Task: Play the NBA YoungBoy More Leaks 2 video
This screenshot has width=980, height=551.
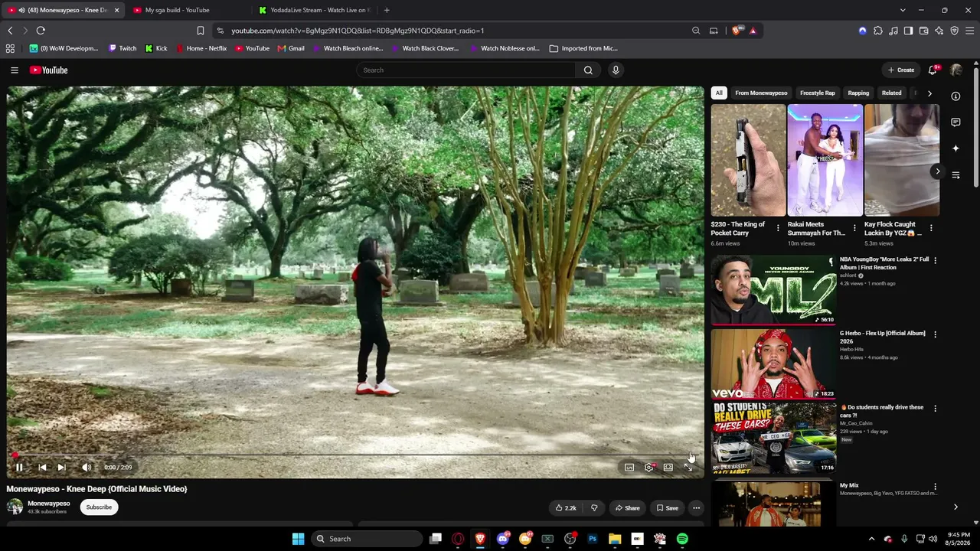Action: 773,290
